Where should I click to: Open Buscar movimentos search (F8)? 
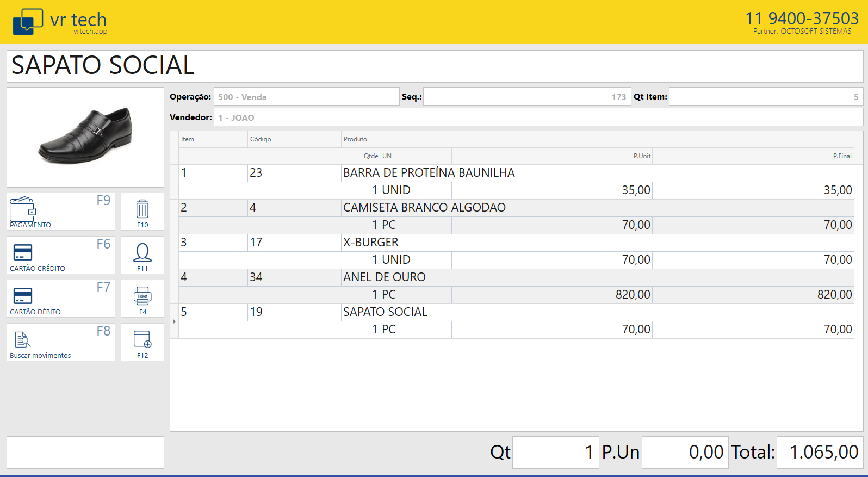click(60, 342)
